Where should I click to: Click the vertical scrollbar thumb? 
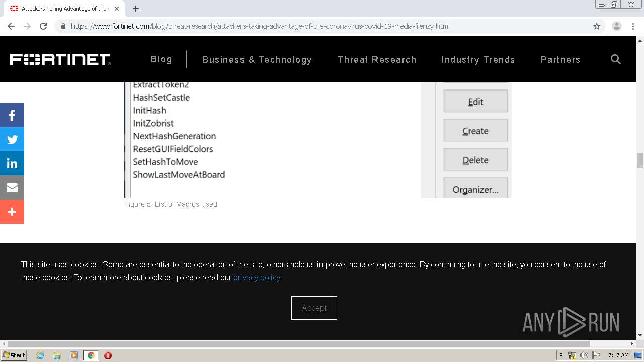(x=640, y=160)
